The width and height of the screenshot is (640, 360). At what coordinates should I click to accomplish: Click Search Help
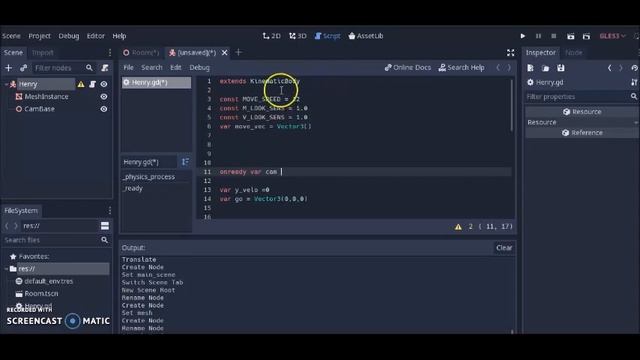(x=462, y=67)
